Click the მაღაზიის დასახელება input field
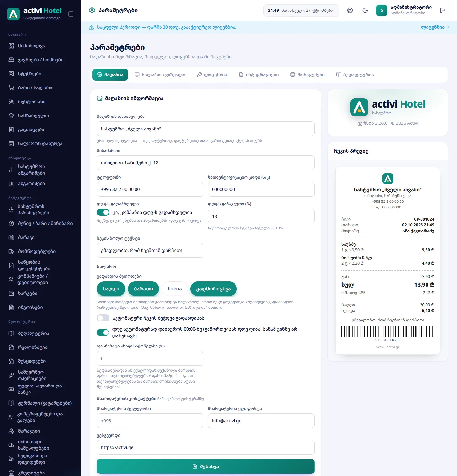Image resolution: width=457 pixels, height=476 pixels. point(206,129)
